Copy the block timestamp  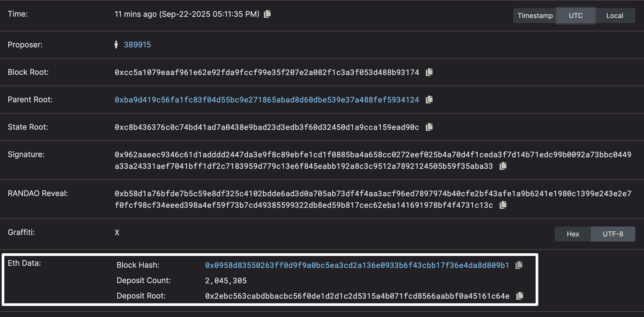(267, 14)
